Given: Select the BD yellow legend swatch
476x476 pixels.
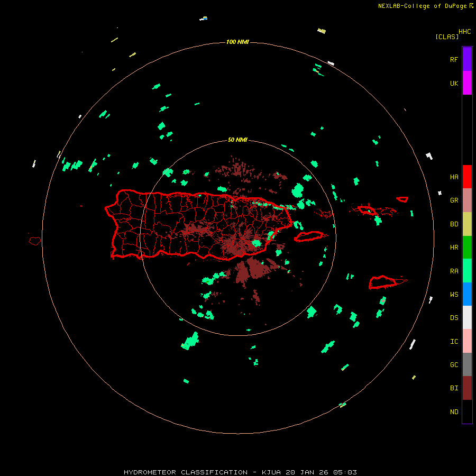Looking at the screenshot, I should [467, 224].
